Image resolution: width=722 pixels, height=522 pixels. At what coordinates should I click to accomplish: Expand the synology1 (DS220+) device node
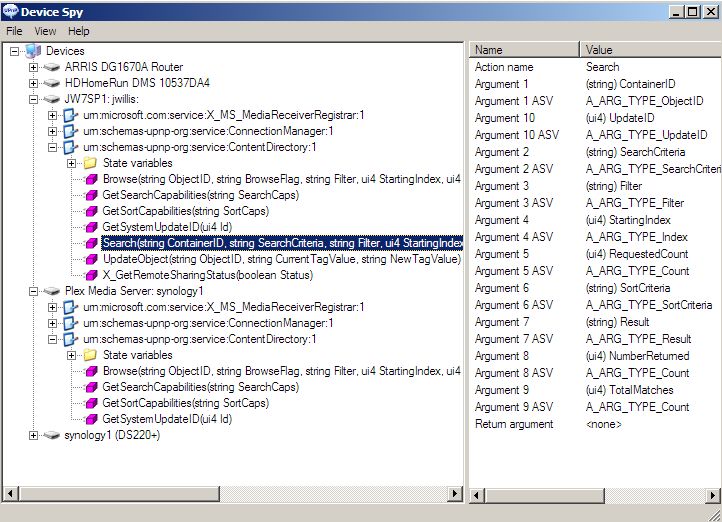pos(33,435)
